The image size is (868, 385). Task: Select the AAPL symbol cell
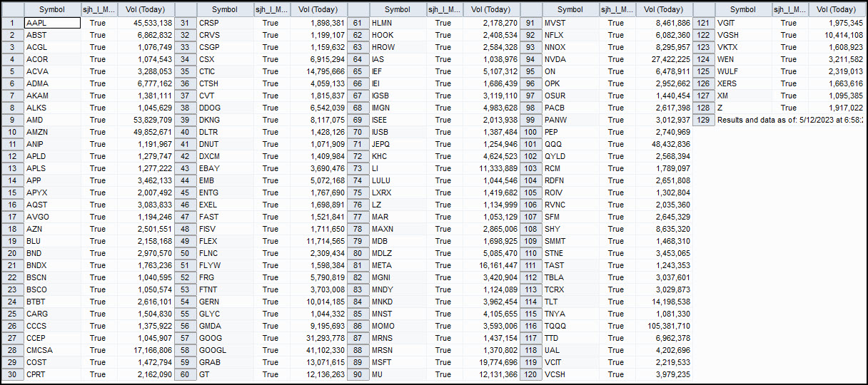pyautogui.click(x=52, y=23)
